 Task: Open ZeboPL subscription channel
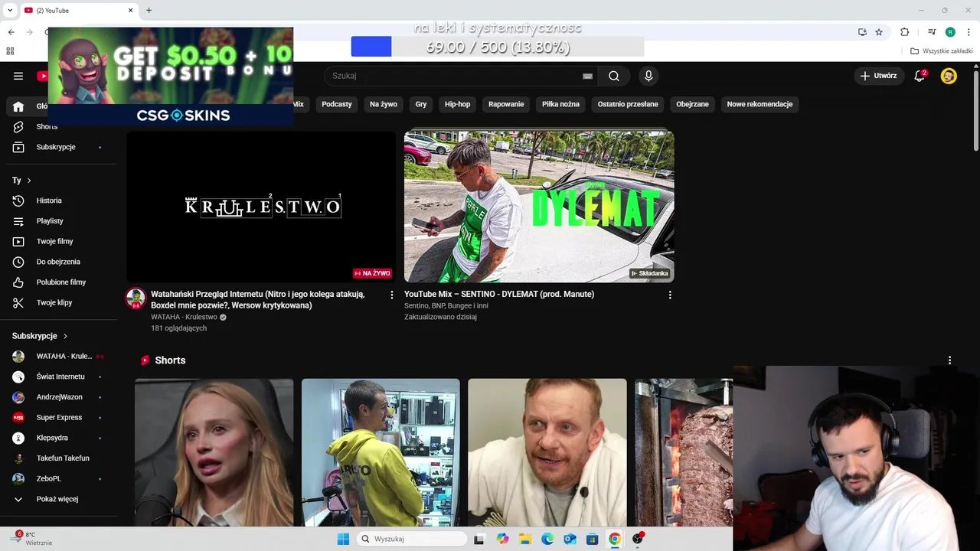tap(61, 478)
